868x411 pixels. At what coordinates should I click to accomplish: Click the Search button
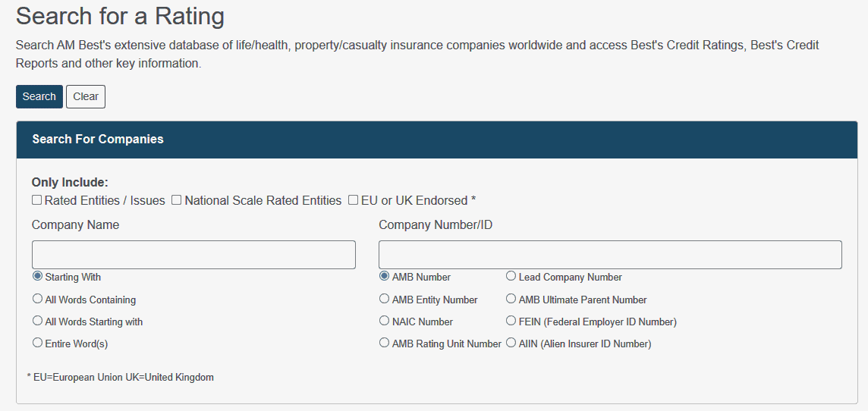click(x=39, y=96)
